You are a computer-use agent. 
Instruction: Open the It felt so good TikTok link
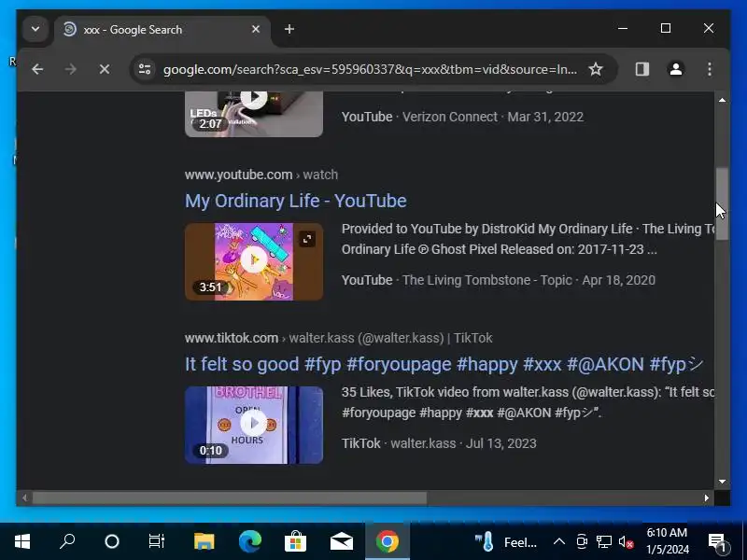pyautogui.click(x=444, y=364)
